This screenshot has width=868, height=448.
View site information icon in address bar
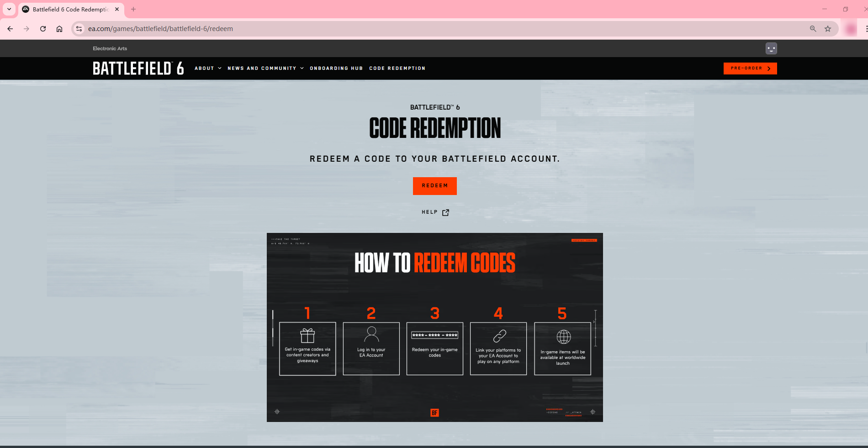[79, 29]
